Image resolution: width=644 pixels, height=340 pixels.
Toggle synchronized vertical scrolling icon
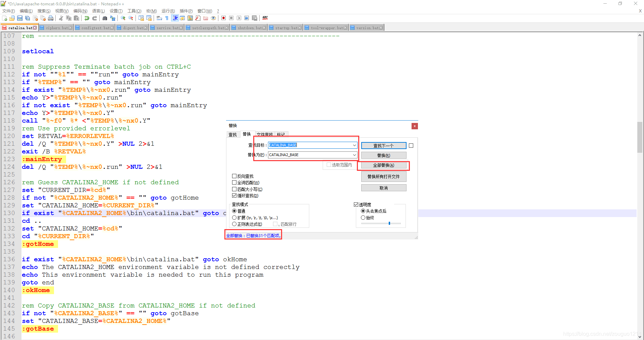click(x=141, y=18)
